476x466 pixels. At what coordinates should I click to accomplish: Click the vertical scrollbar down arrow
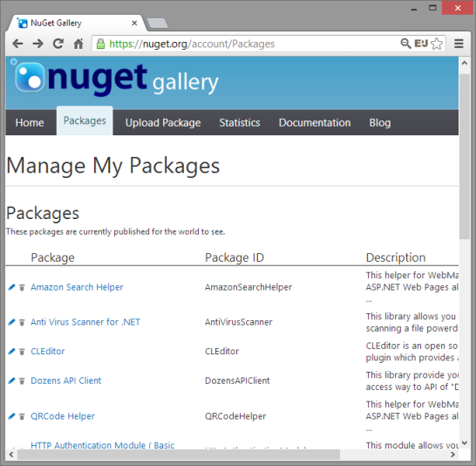click(x=464, y=443)
